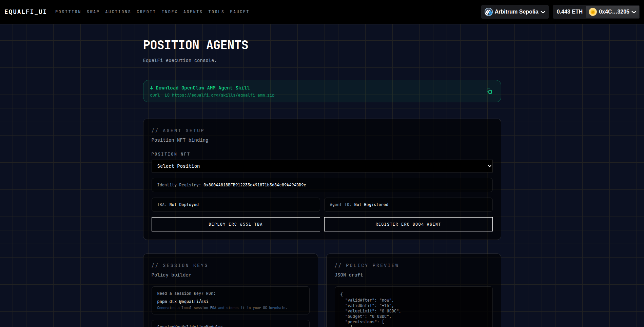Image resolution: width=644 pixels, height=327 pixels.
Task: Click the Arbitrum network logo icon
Action: [488, 12]
